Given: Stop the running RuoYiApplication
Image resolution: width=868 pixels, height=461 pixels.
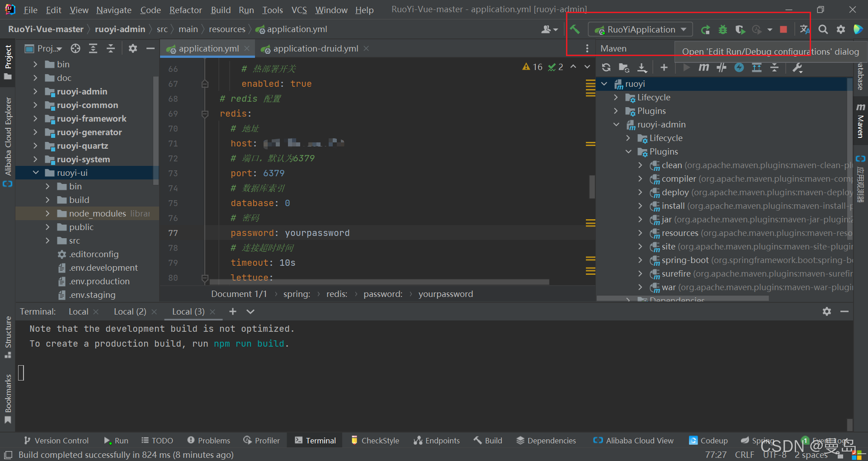Looking at the screenshot, I should pyautogui.click(x=783, y=30).
